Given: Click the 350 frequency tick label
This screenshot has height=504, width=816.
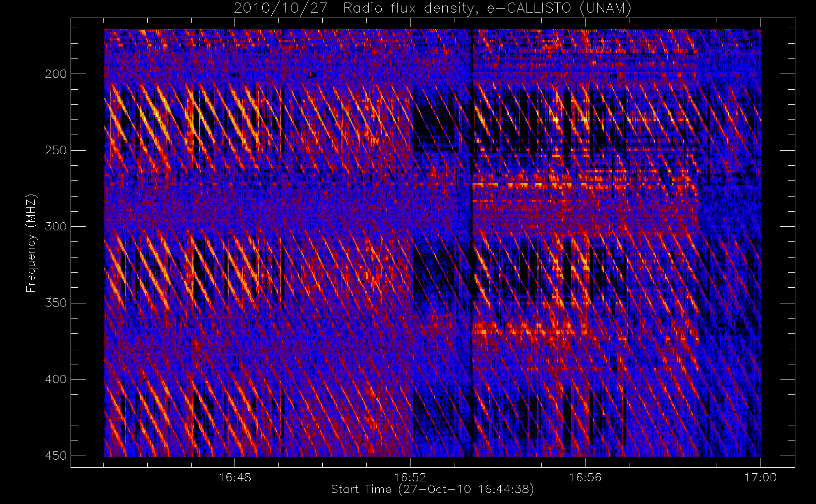Looking at the screenshot, I should click(55, 303).
